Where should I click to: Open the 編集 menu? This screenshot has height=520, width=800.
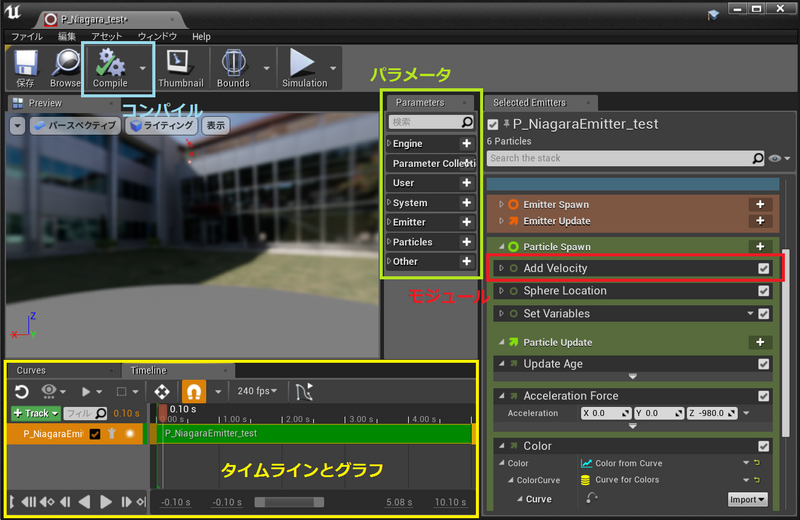point(66,36)
